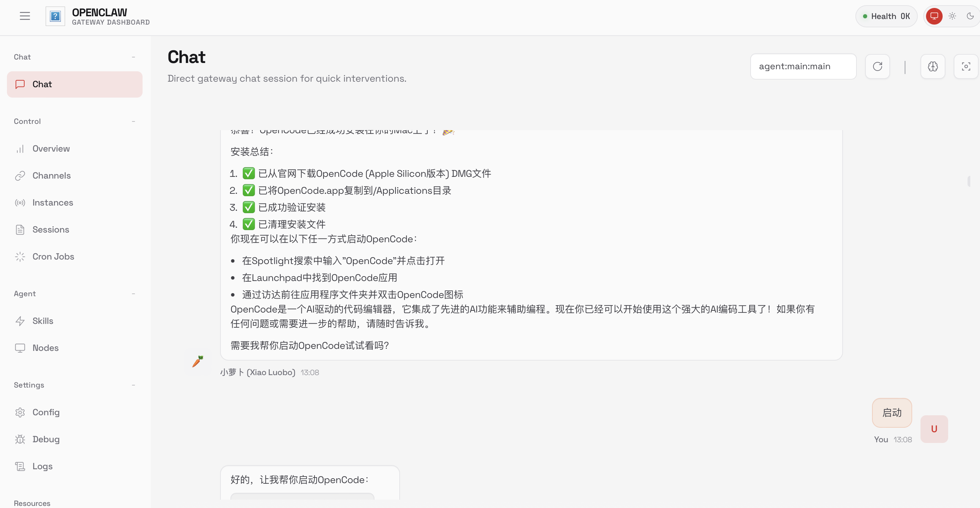This screenshot has width=980, height=508.
Task: Collapse the Control sidebar section
Action: tap(133, 121)
